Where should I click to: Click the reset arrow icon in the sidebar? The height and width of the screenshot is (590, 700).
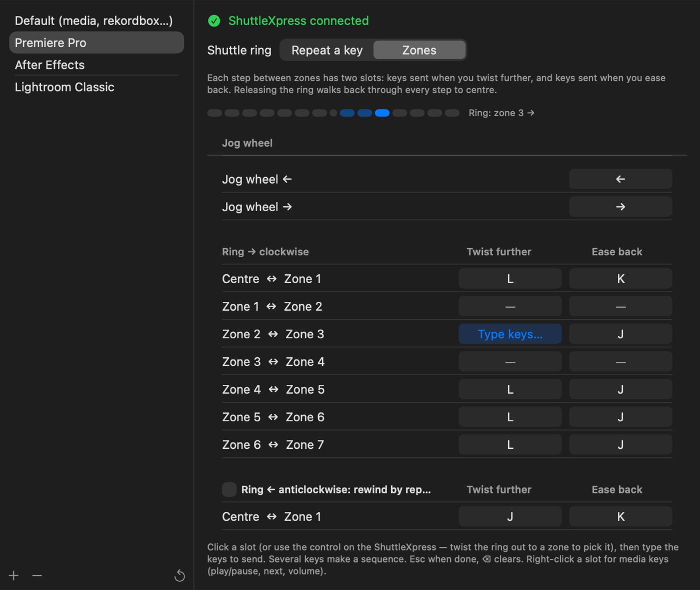[x=179, y=576]
